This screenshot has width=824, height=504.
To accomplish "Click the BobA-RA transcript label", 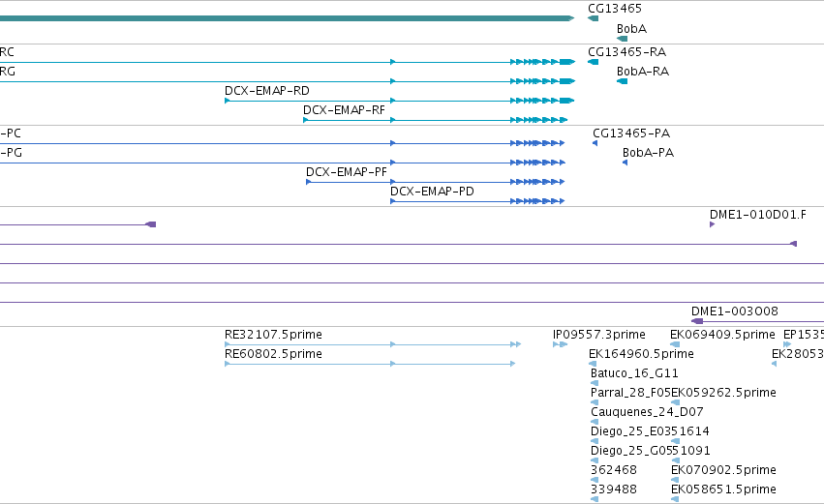I will [x=642, y=72].
